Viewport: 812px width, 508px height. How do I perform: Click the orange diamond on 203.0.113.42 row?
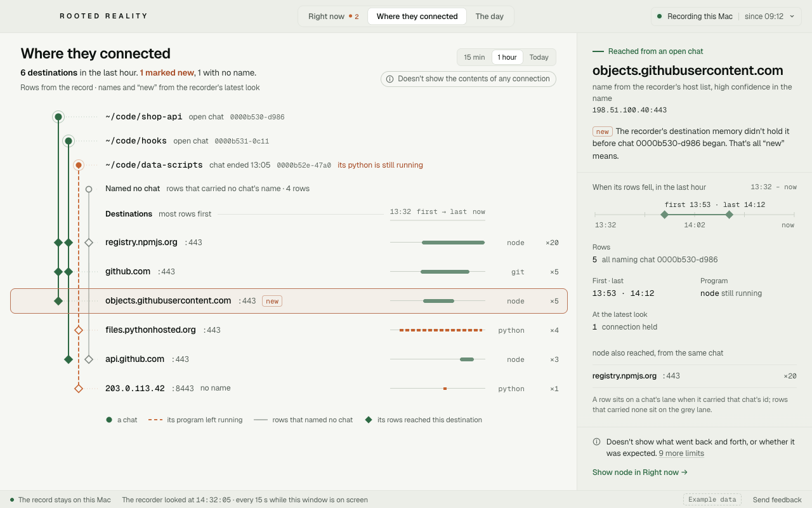pos(79,389)
